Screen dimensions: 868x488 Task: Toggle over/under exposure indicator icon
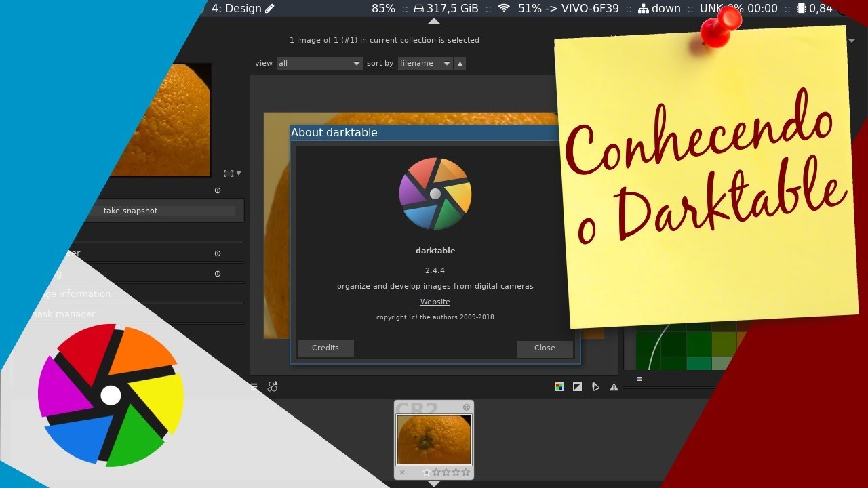point(577,387)
